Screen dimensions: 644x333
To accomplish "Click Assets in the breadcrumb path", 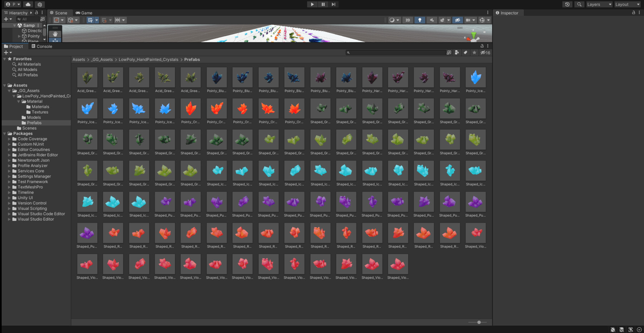I will pyautogui.click(x=79, y=59).
